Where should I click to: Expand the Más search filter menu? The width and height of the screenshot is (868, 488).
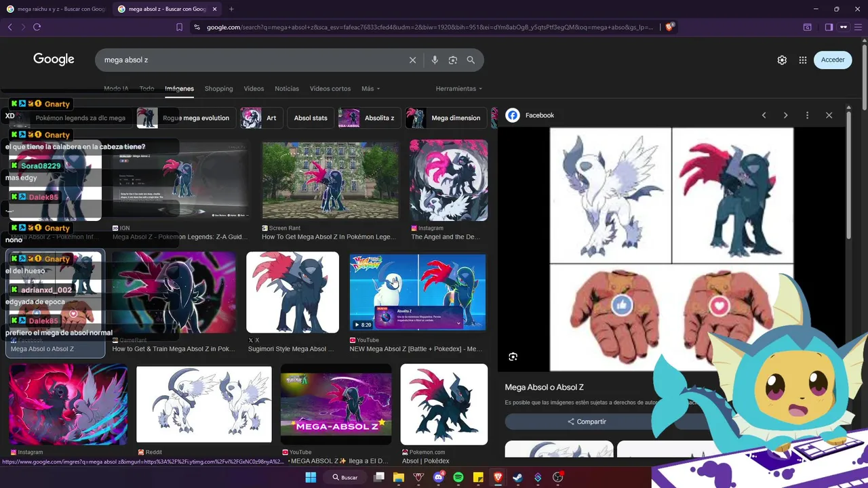pos(370,89)
